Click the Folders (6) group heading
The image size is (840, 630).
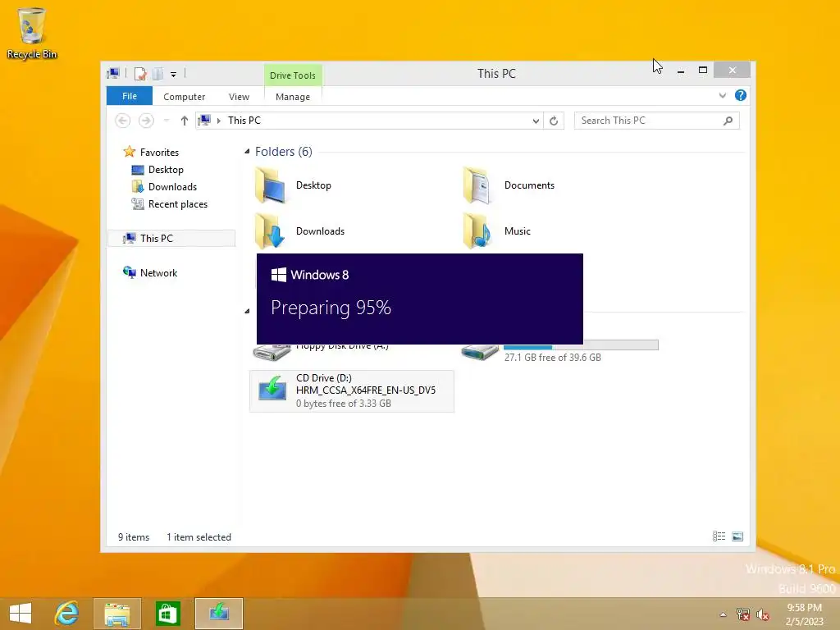point(283,152)
